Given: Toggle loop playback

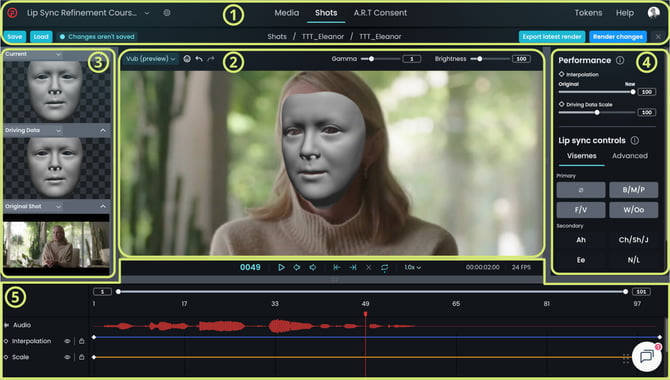Looking at the screenshot, I should tap(385, 268).
